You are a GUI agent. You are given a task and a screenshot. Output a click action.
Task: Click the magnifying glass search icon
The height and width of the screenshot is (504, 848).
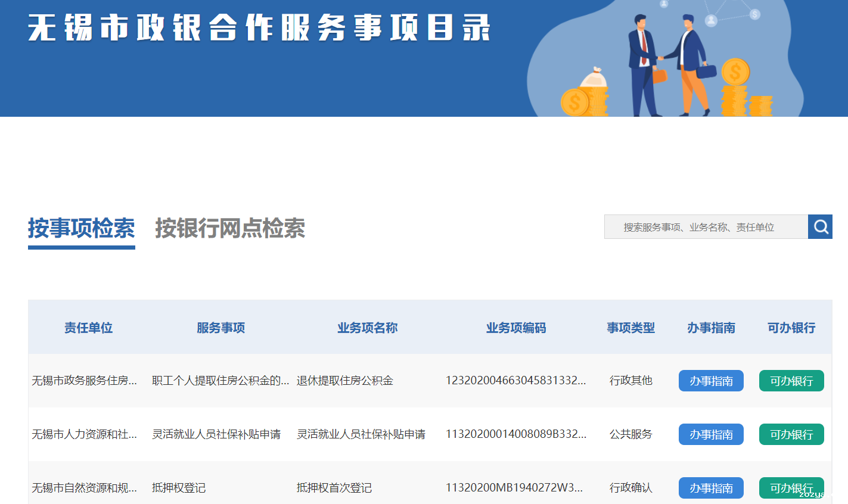point(820,227)
